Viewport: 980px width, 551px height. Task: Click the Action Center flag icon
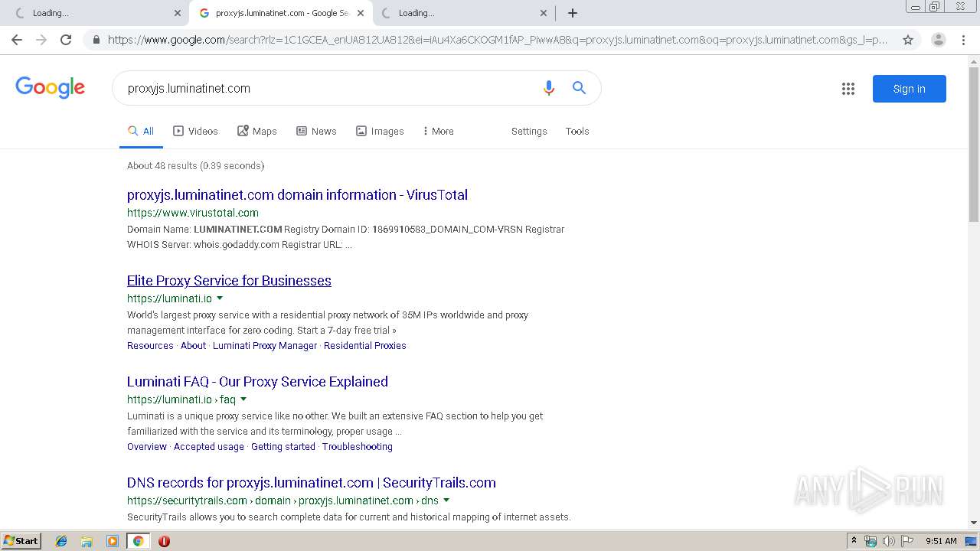pyautogui.click(x=907, y=541)
